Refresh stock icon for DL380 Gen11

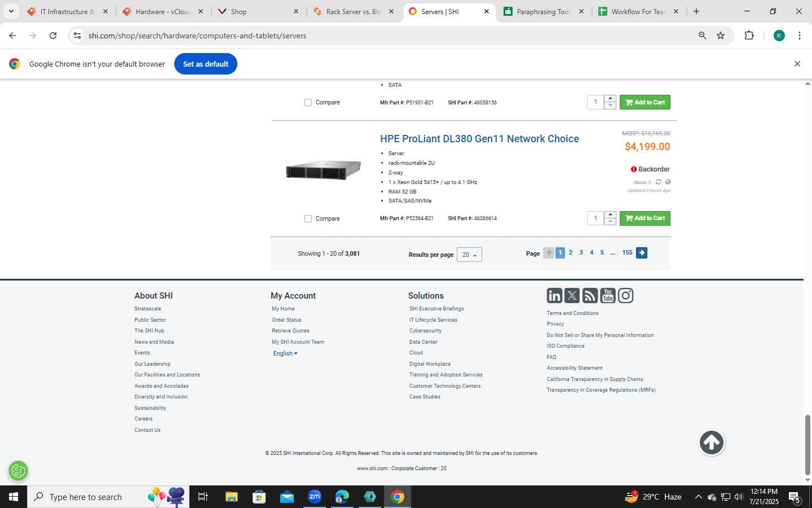[x=658, y=182]
